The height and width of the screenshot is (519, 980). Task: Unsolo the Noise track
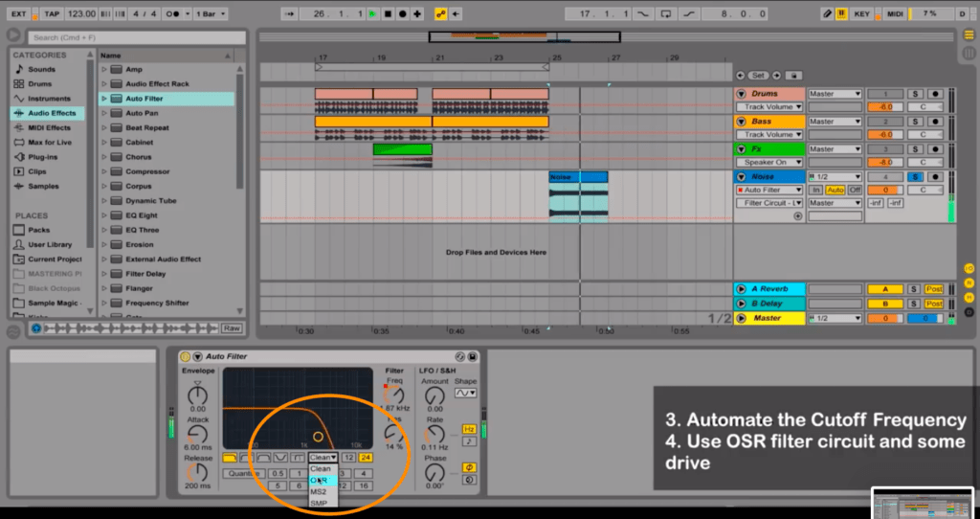(915, 177)
